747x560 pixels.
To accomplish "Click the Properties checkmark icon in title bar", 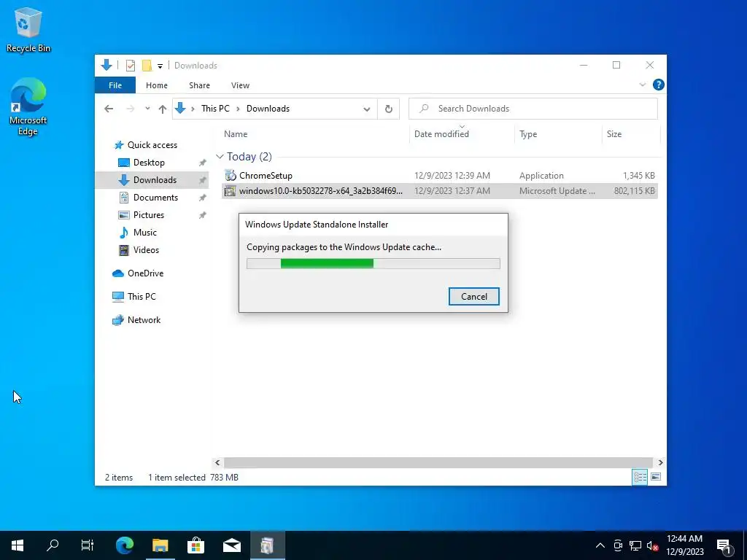I will pyautogui.click(x=130, y=65).
